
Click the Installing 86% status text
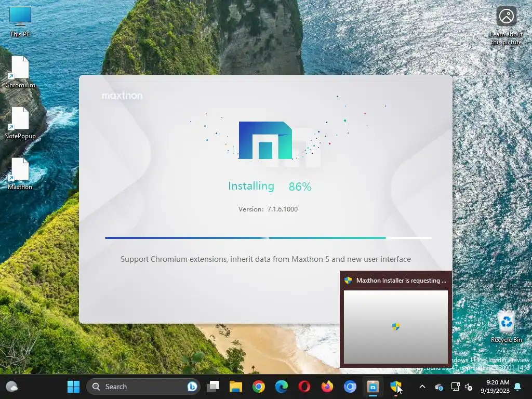(270, 187)
